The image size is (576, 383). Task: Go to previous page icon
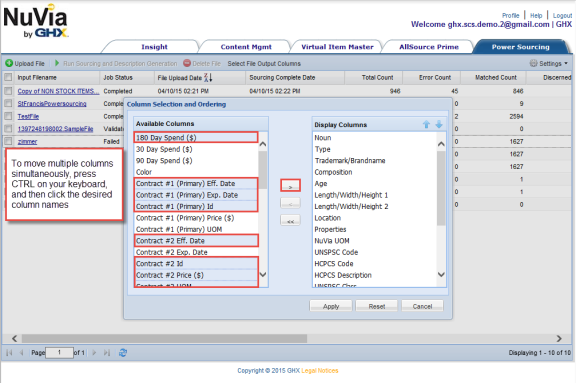[x=22, y=353]
